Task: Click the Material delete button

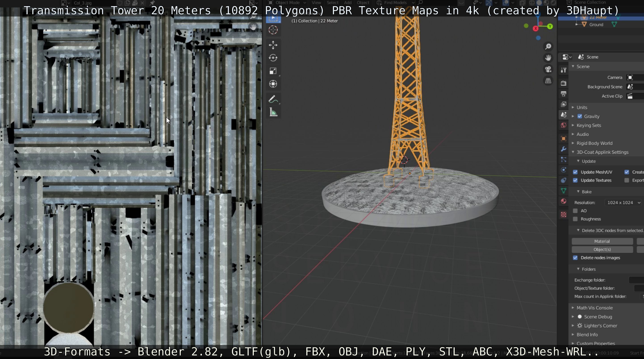Action: 602,241
